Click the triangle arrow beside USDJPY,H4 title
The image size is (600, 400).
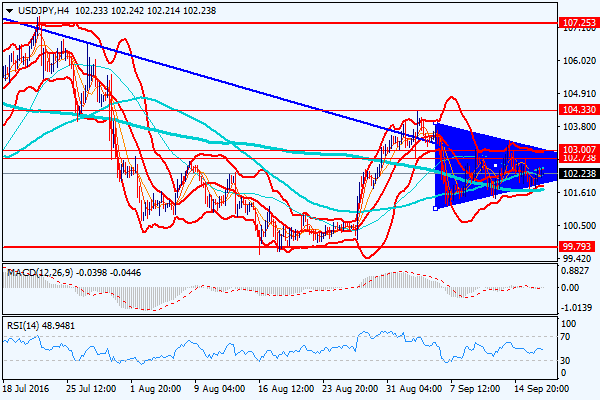click(x=8, y=8)
